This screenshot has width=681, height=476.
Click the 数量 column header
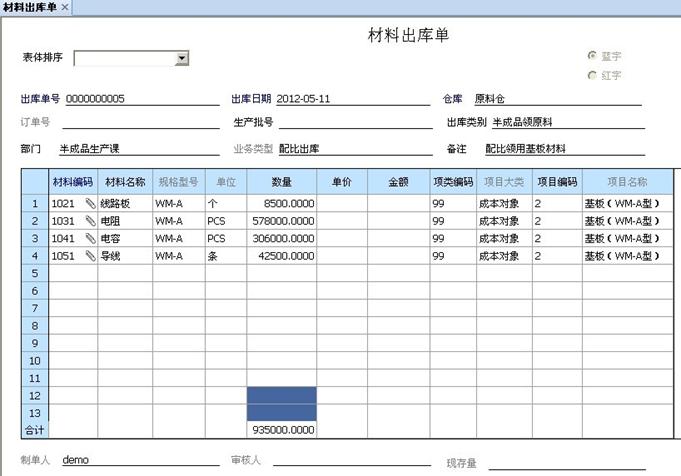pyautogui.click(x=281, y=182)
